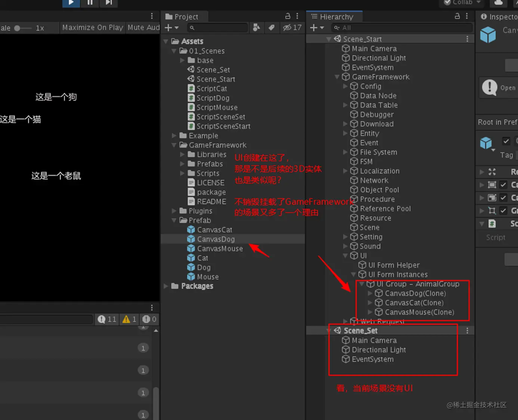Open the Collab dropdown
This screenshot has width=518, height=420.
point(462,3)
